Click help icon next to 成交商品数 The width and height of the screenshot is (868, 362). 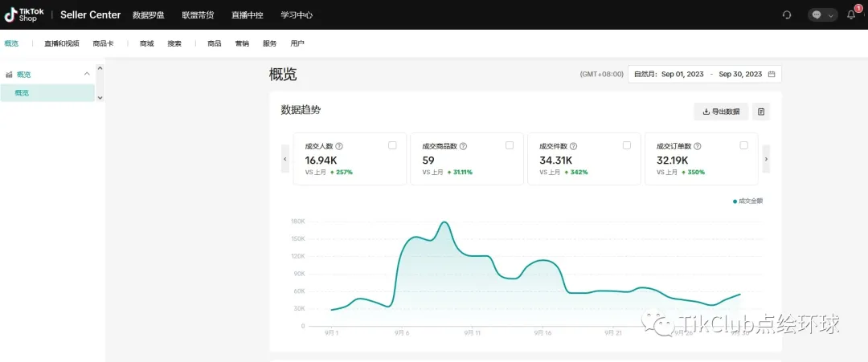pos(463,146)
